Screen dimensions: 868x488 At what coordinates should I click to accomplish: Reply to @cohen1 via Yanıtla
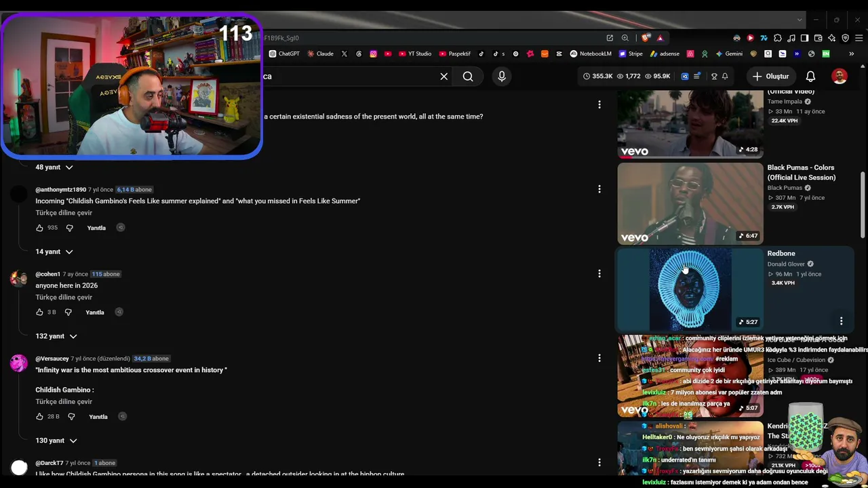point(95,312)
